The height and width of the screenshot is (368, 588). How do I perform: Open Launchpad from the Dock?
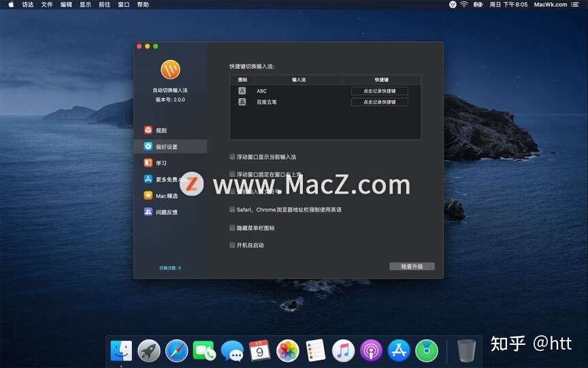tap(149, 351)
